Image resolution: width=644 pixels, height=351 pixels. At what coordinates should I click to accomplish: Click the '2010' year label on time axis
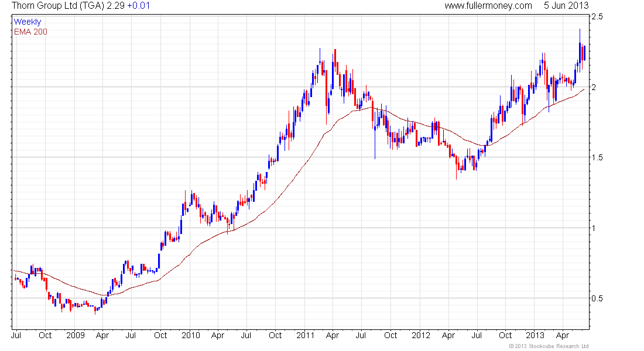[191, 335]
